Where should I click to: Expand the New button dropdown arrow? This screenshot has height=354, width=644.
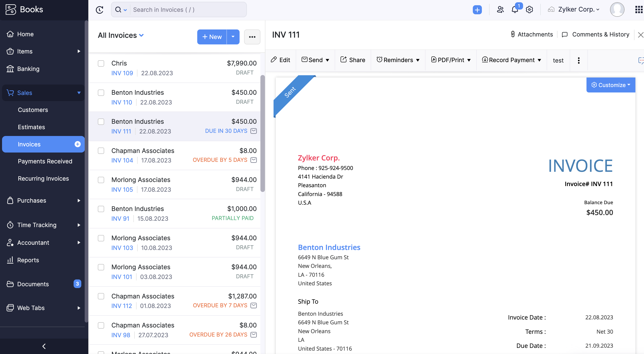click(233, 37)
